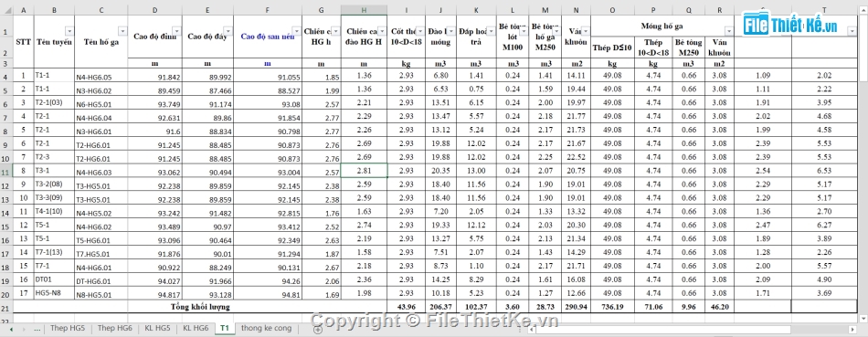Open the Tên tuyến filter dropdown
Screen dimensions: 868x337
click(69, 31)
